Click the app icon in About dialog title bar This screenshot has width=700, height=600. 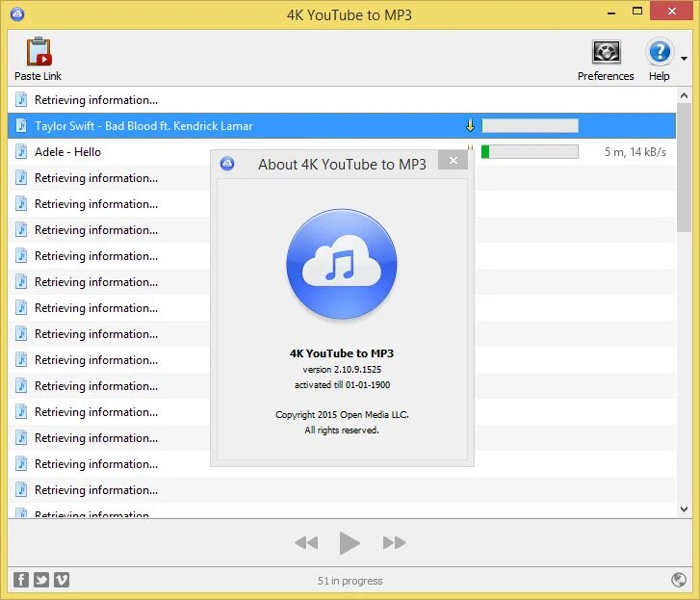tap(227, 164)
